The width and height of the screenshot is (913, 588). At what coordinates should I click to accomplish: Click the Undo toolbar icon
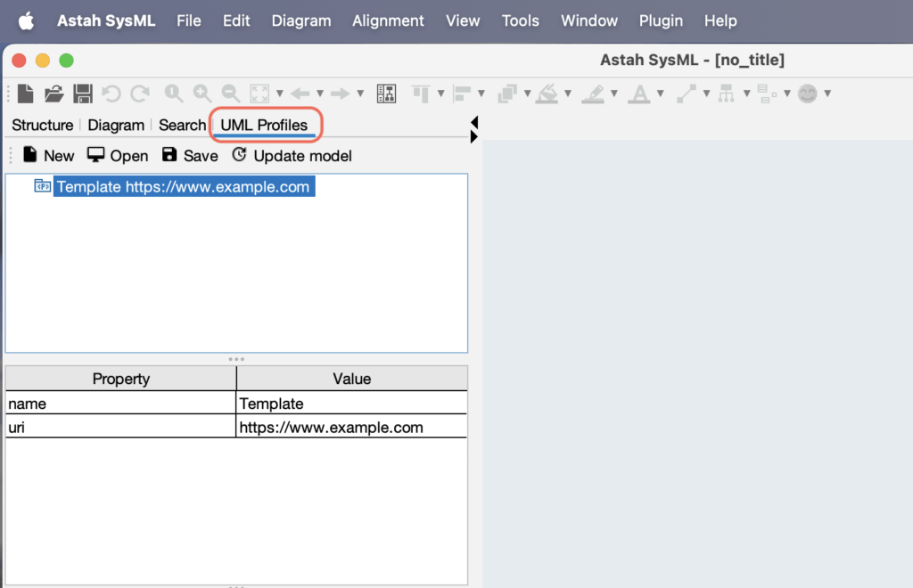(110, 93)
